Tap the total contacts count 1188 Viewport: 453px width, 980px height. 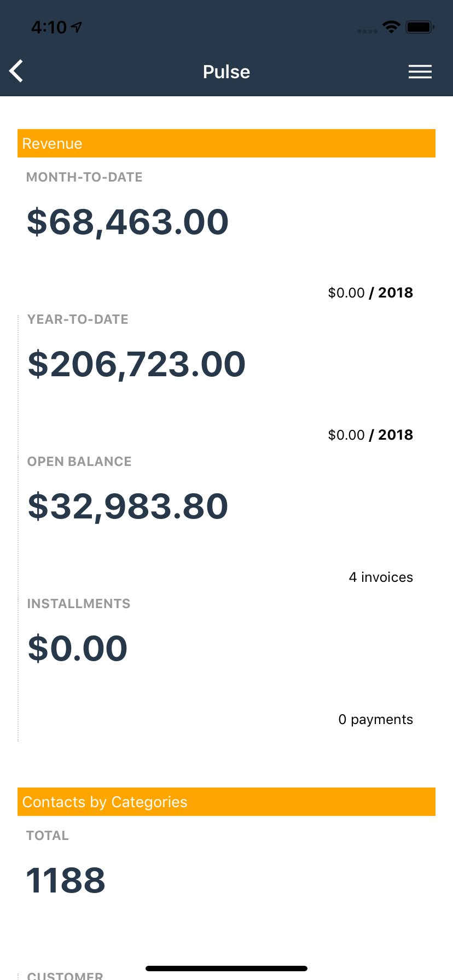click(66, 880)
